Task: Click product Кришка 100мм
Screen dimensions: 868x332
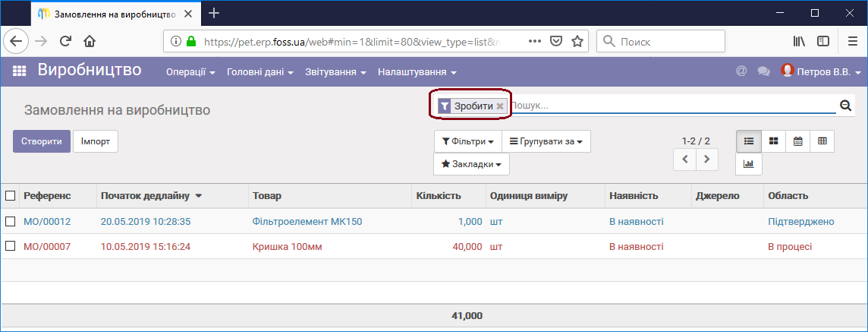Action: point(288,246)
